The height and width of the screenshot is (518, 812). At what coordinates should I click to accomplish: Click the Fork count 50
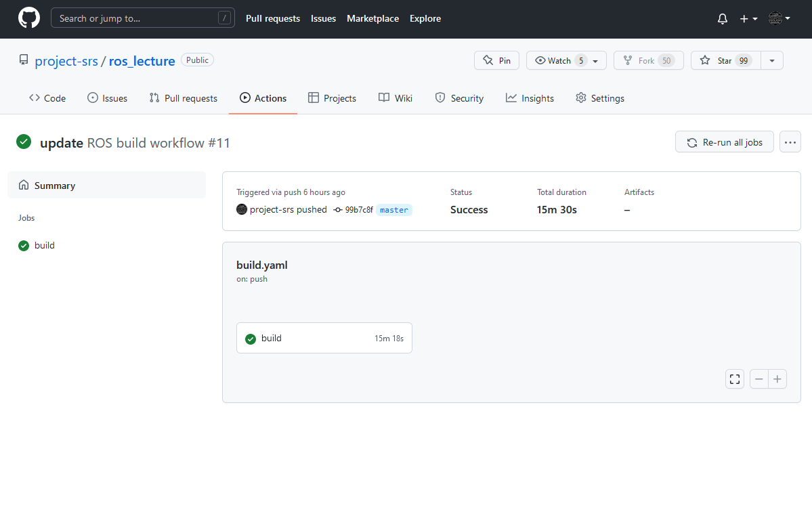666,61
